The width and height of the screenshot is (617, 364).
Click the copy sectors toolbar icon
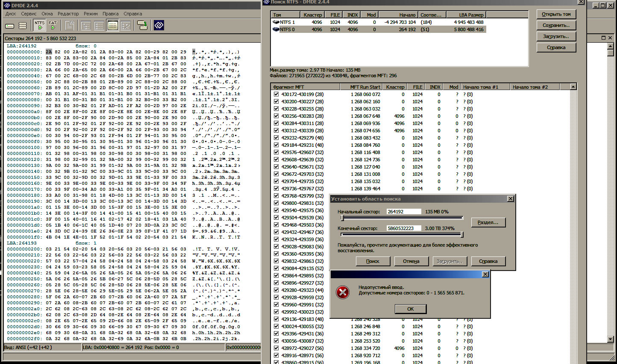(142, 26)
